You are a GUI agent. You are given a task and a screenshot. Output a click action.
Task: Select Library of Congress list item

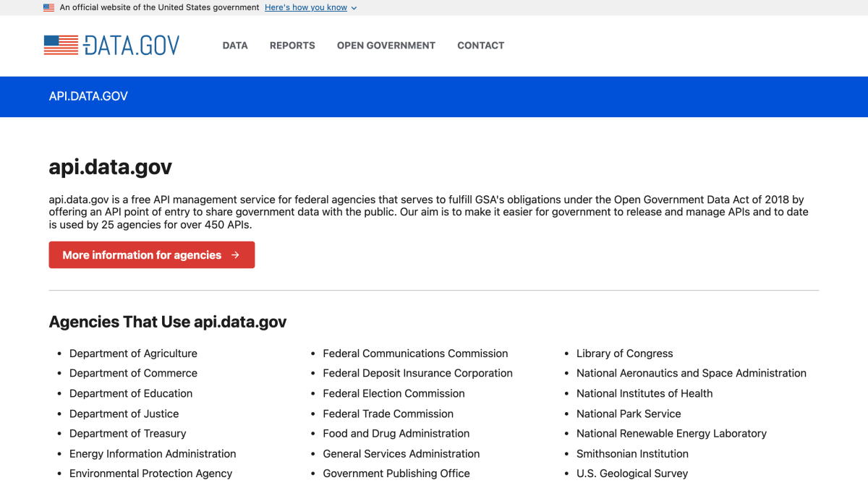click(625, 354)
